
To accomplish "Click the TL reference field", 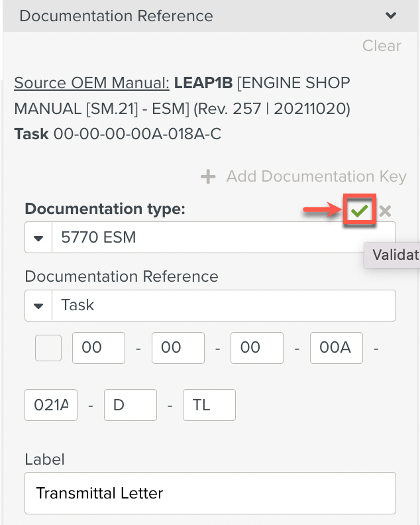I will (x=209, y=404).
